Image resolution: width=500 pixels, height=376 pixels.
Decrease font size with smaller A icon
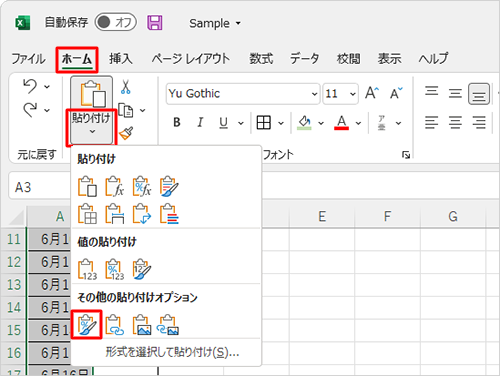click(x=396, y=93)
